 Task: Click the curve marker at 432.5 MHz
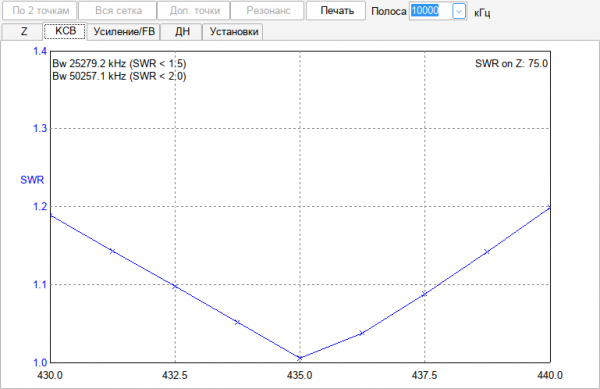175,286
